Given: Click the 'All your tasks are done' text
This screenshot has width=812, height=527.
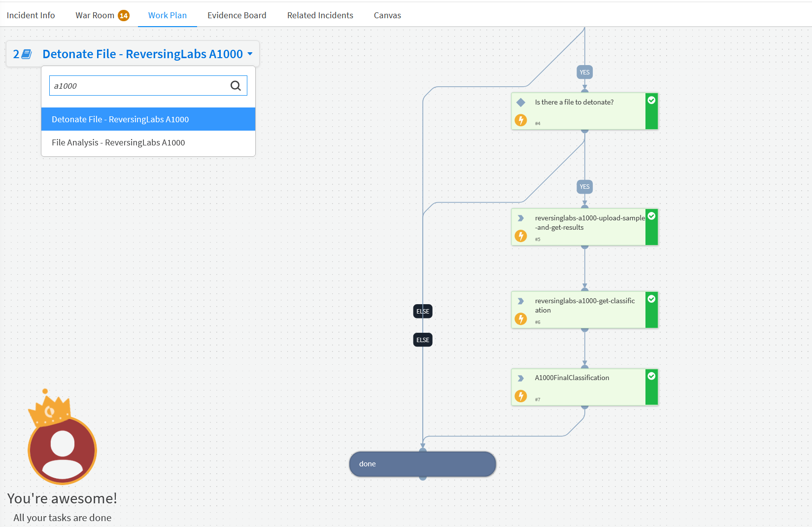Looking at the screenshot, I should (62, 518).
